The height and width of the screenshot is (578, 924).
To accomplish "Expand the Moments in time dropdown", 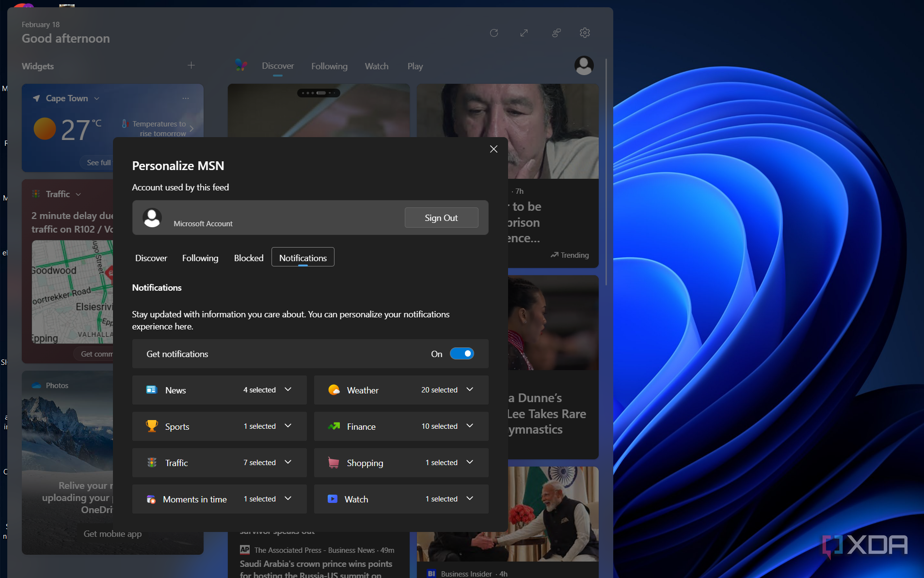I will click(288, 499).
